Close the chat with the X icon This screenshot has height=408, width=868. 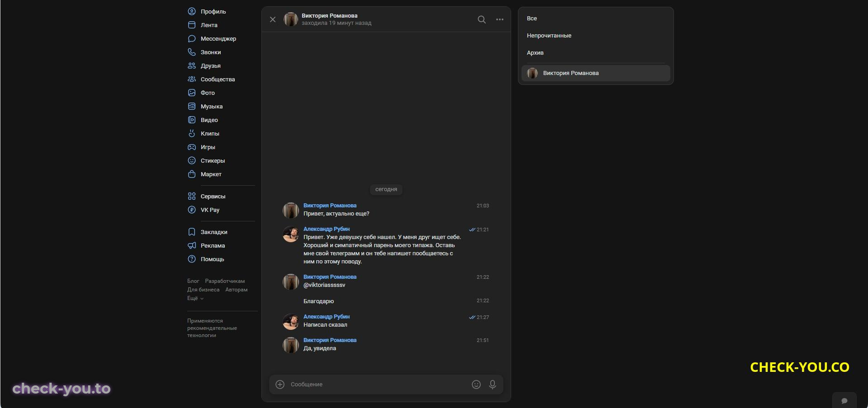(273, 19)
